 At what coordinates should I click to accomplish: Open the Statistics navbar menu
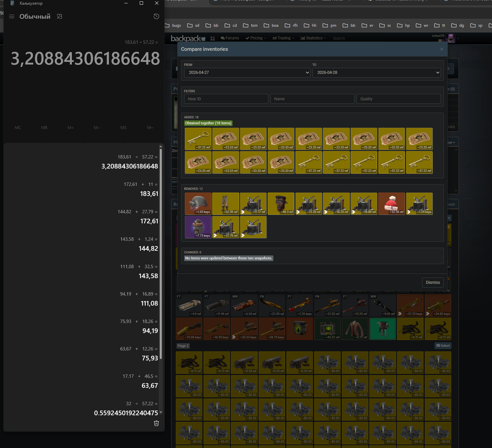(313, 38)
